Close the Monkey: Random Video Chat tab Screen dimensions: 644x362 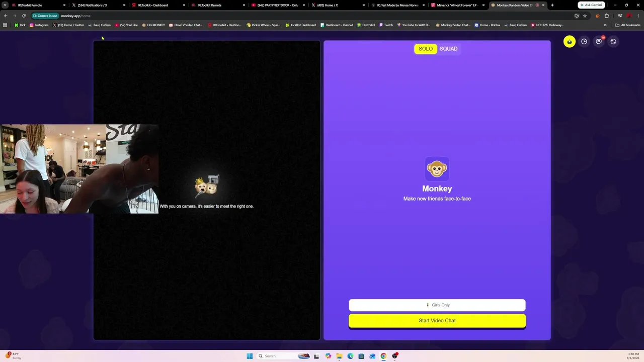click(543, 5)
